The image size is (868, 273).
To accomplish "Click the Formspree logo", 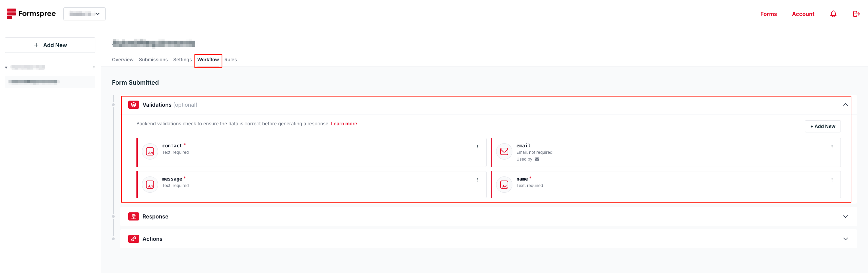I will [31, 14].
